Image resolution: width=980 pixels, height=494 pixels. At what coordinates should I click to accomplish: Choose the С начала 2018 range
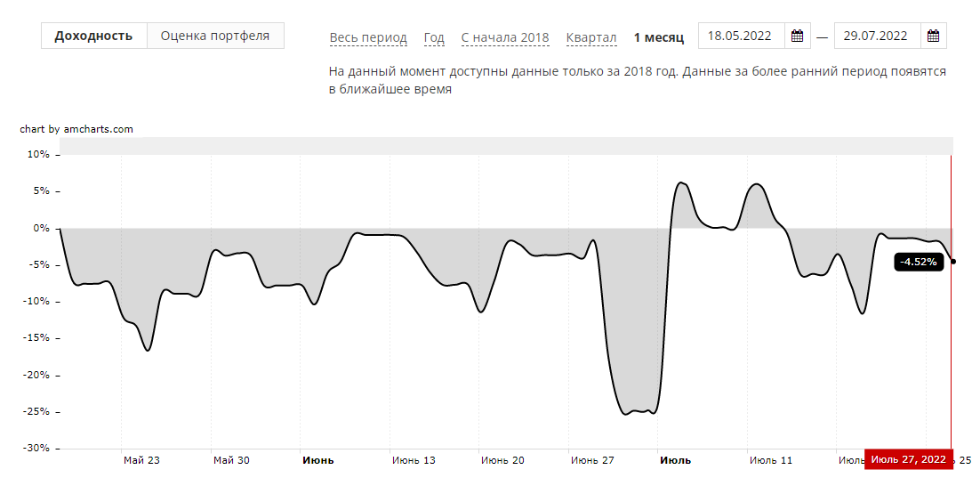coord(505,37)
